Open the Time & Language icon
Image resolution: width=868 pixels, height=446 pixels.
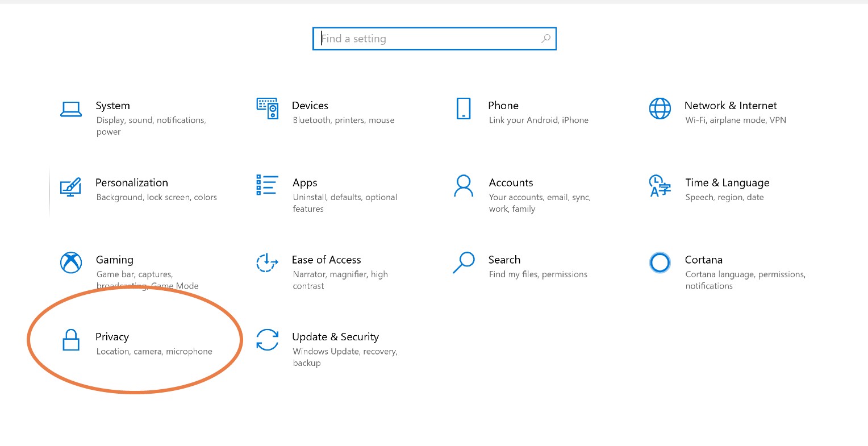pos(660,186)
